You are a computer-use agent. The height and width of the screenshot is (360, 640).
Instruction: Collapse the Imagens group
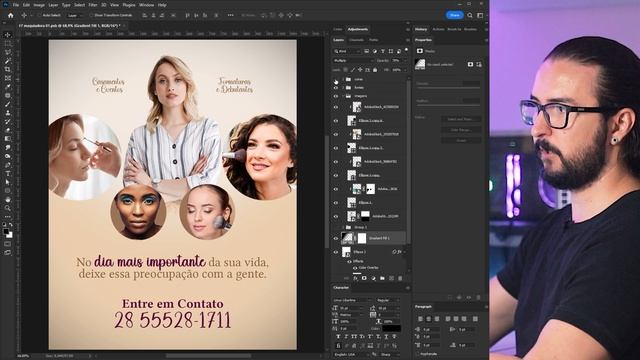[343, 96]
